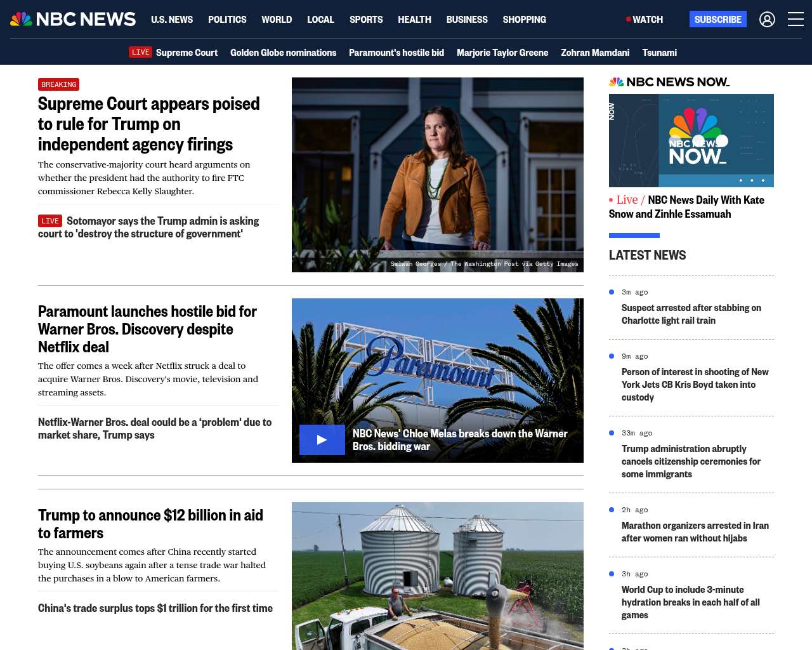Open the user account profile icon

(x=767, y=20)
